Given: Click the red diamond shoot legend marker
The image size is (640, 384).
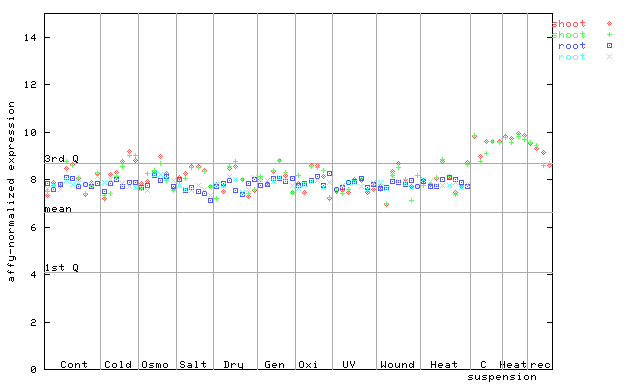Looking at the screenshot, I should (x=609, y=24).
